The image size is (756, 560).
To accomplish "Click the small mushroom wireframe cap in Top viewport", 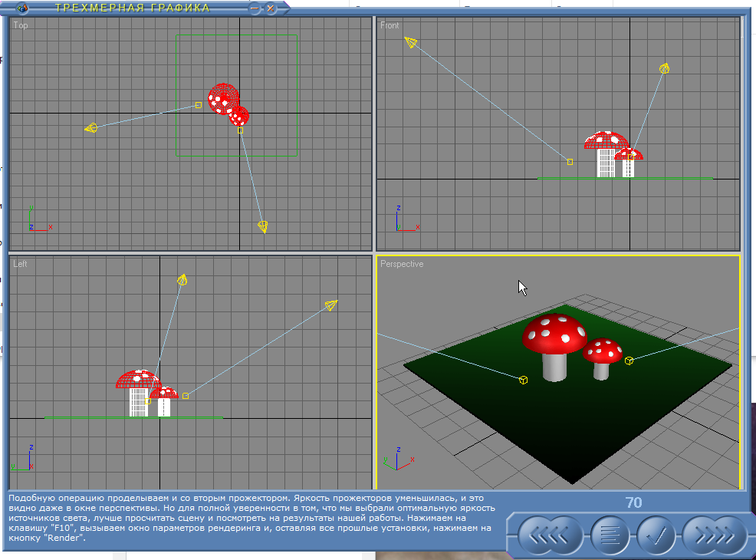I will 240,117.
